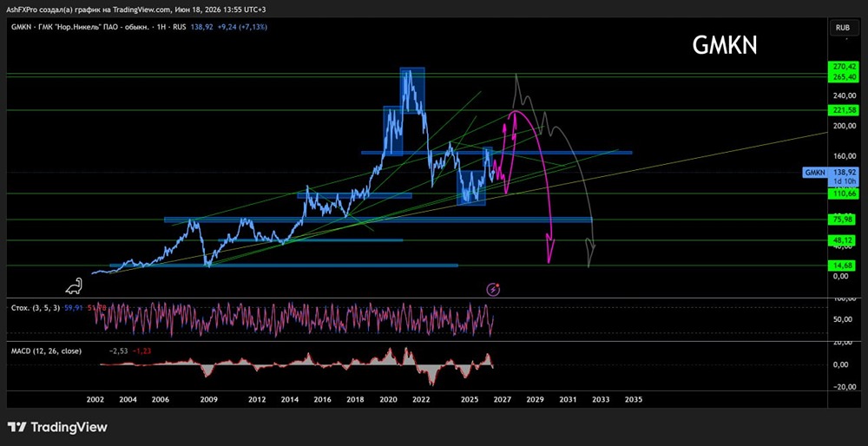Click the Стох. (3, 5, 3) indicator label
This screenshot has height=446, width=868.
point(36,308)
